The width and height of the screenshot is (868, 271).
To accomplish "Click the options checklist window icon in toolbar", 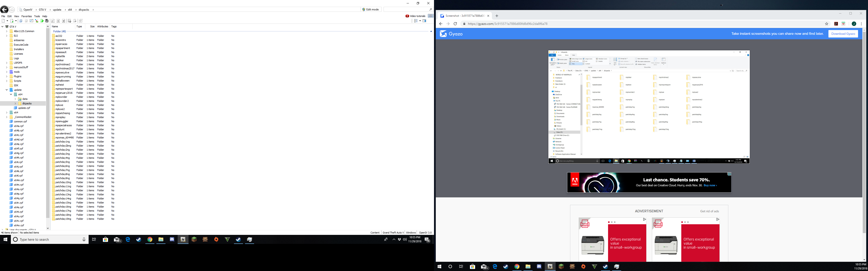I will click(x=31, y=21).
